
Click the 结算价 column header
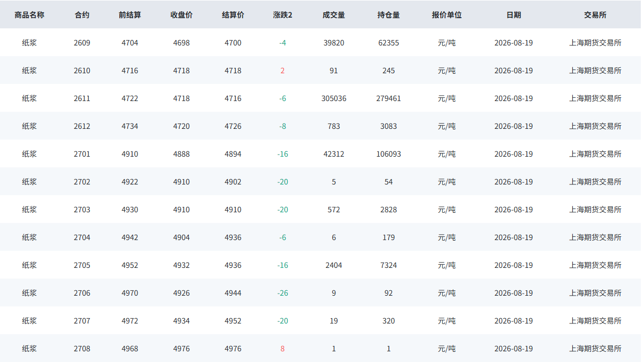(233, 15)
